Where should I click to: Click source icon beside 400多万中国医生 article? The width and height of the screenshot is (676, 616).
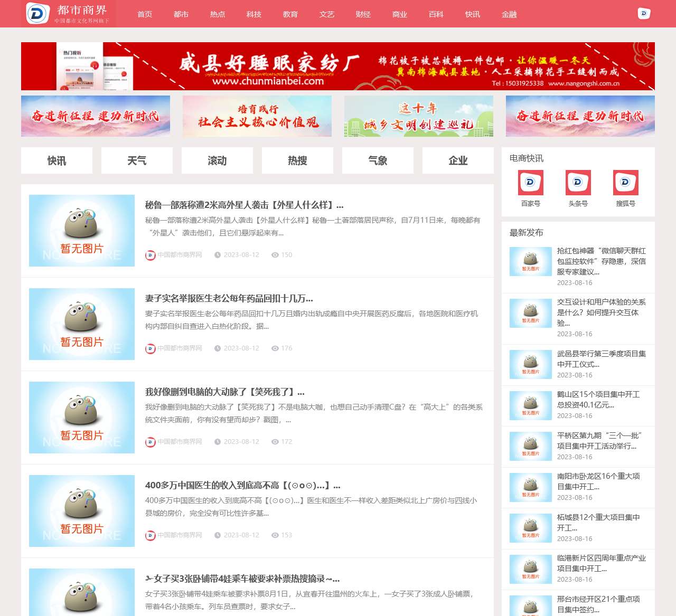pyautogui.click(x=151, y=535)
